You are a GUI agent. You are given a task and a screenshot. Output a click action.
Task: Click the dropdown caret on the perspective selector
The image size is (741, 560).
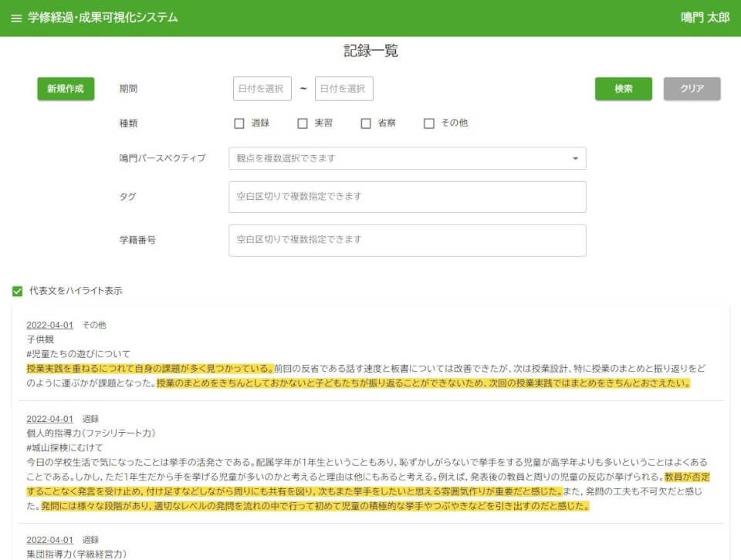[x=574, y=158]
